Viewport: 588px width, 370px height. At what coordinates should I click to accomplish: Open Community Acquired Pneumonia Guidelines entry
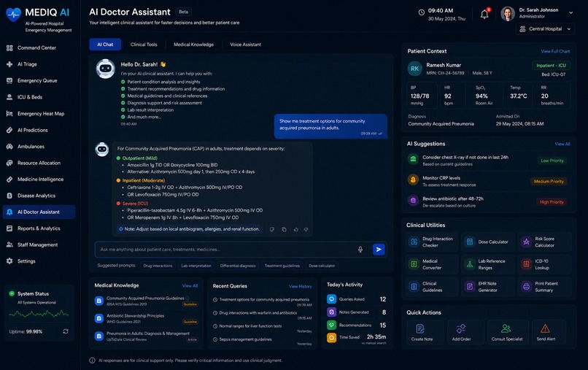click(146, 301)
